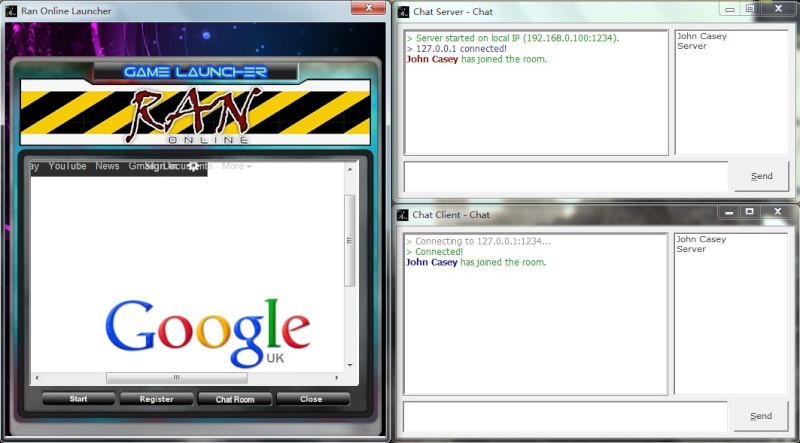Viewport: 800px width, 443px height.
Task: Open the Register button in launcher
Action: [157, 399]
